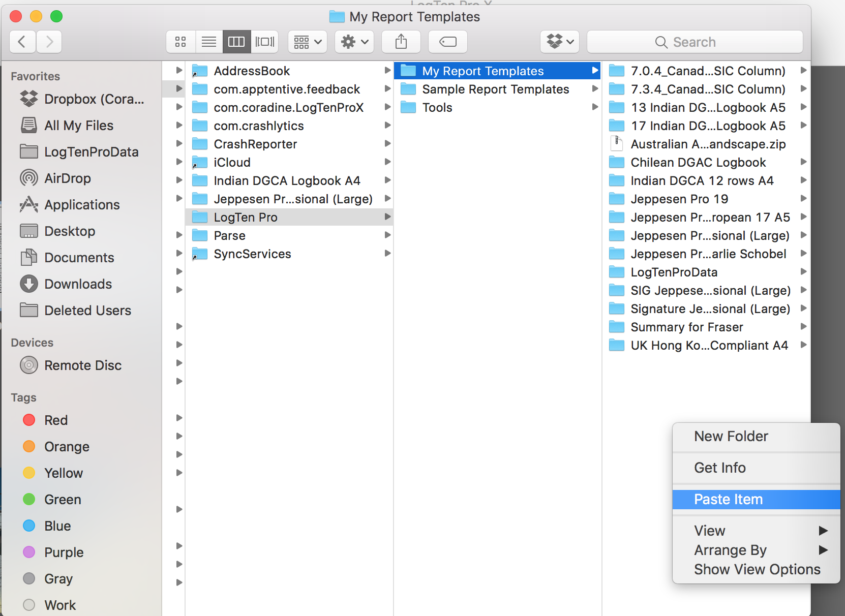Image resolution: width=845 pixels, height=616 pixels.
Task: Select column view button
Action: [x=236, y=42]
